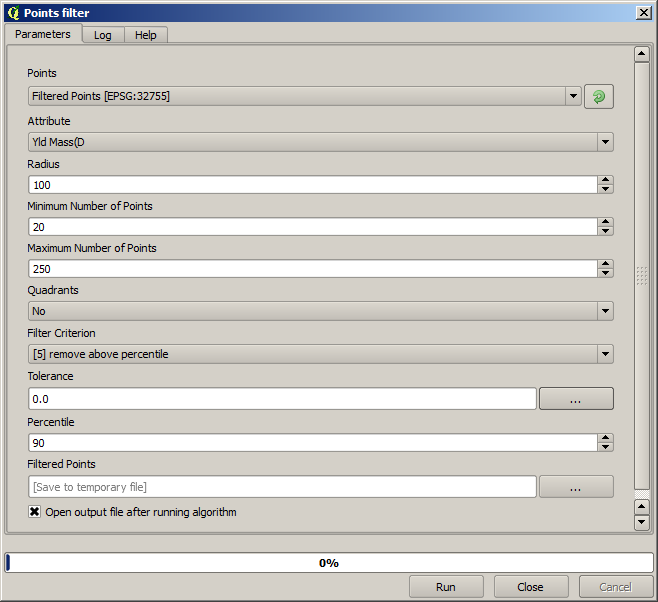Click into the Tolerance input field

click(x=282, y=399)
